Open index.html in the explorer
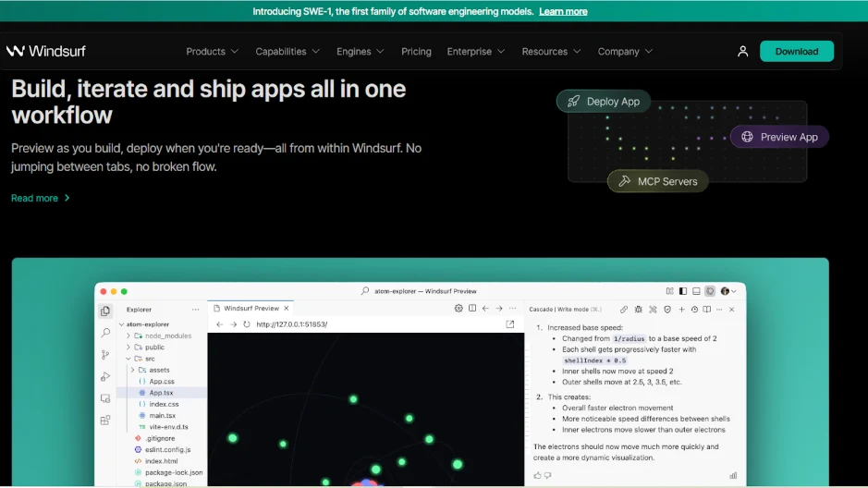The height and width of the screenshot is (488, 868). 162,461
